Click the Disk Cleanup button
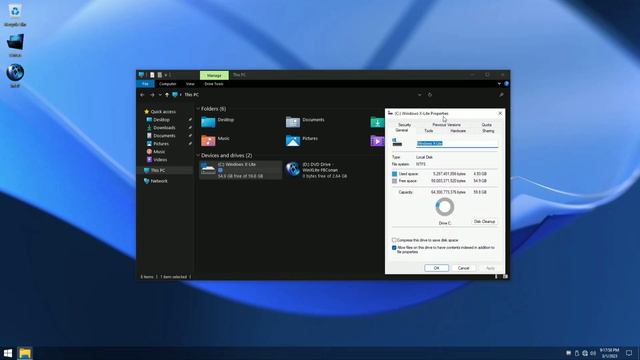Image resolution: width=640 pixels, height=360 pixels. click(x=484, y=222)
